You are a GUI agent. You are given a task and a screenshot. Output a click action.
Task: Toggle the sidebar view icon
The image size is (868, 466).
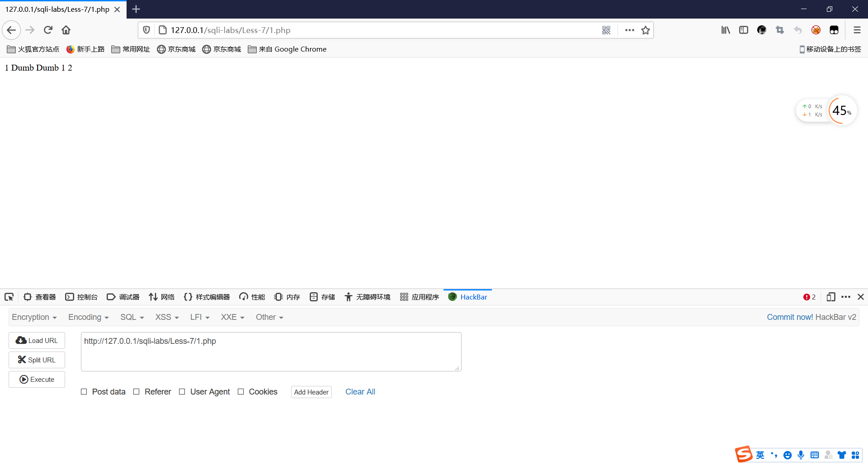click(x=744, y=30)
